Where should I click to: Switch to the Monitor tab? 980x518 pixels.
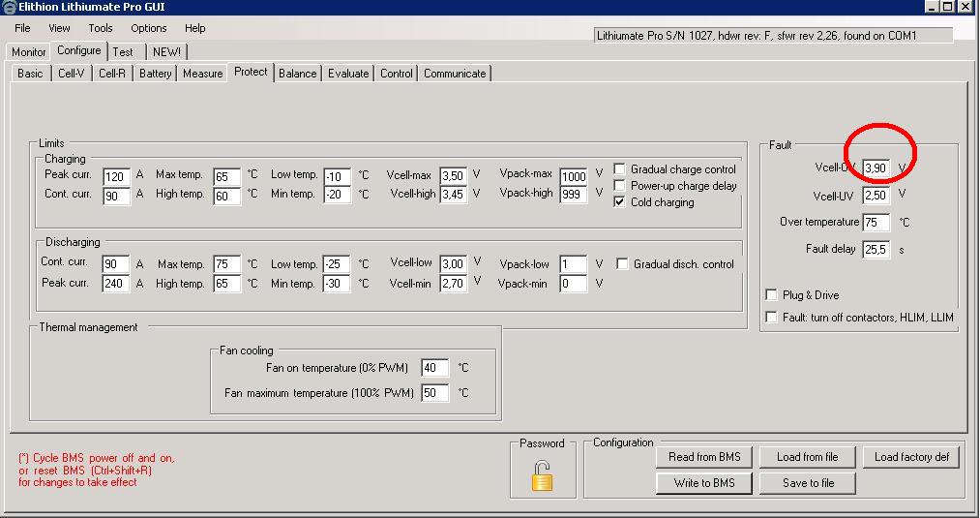tap(29, 52)
